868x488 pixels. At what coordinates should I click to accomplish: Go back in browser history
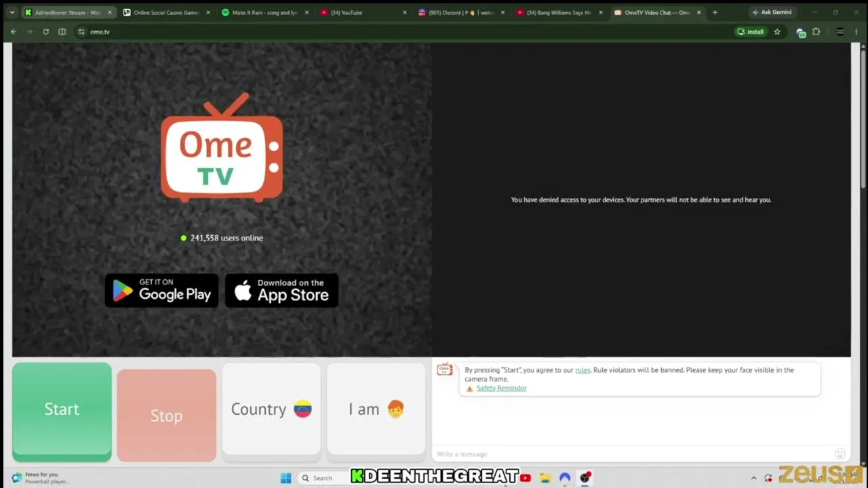coord(14,32)
